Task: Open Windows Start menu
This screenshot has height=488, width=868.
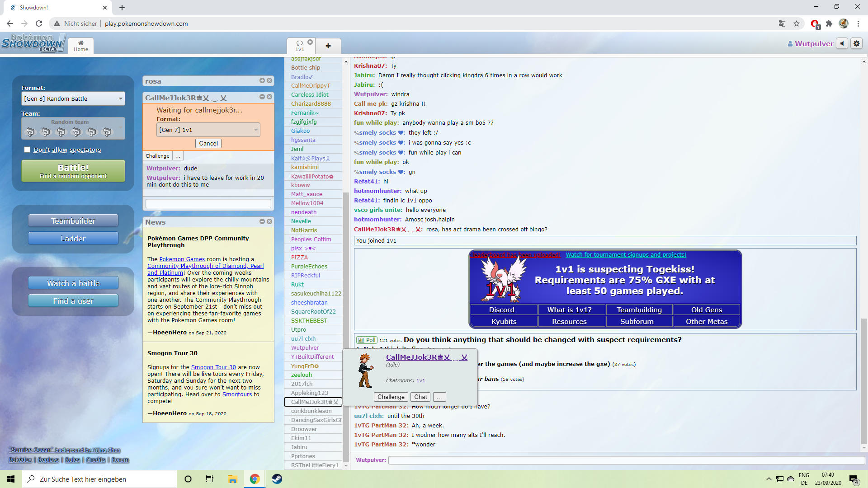Action: coord(11,479)
